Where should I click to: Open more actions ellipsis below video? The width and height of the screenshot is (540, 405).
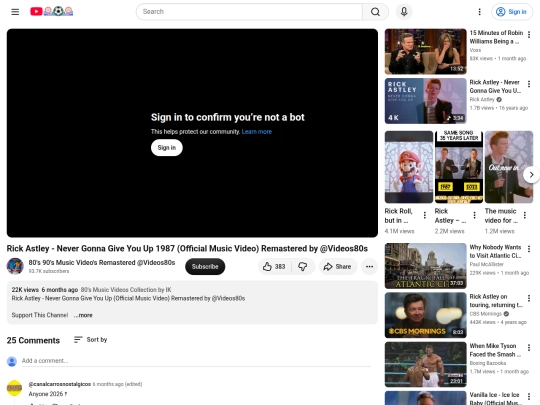click(x=370, y=267)
